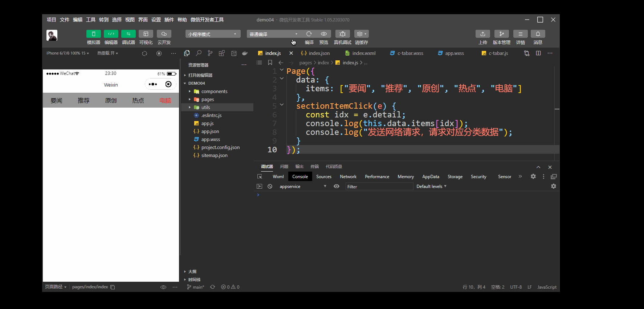The width and height of the screenshot is (644, 309).
Task: Click the clear cache (清缓存) icon
Action: click(361, 34)
